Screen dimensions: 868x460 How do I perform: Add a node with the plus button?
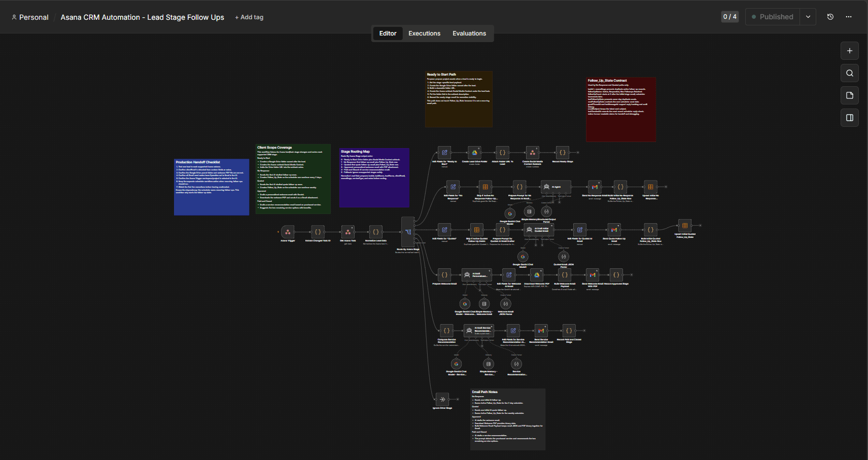(x=850, y=51)
